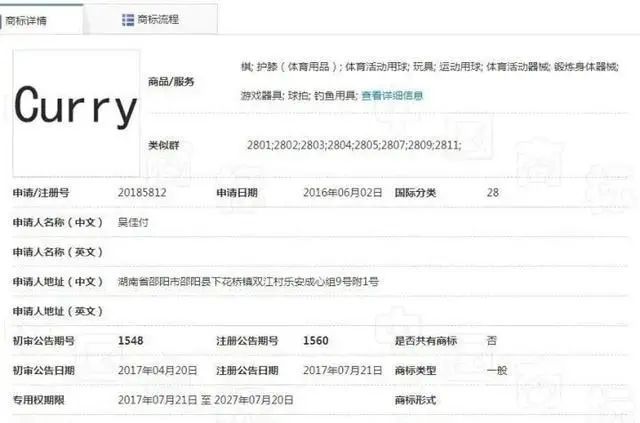
Task: Click the Curry trademark image
Action: [75, 109]
